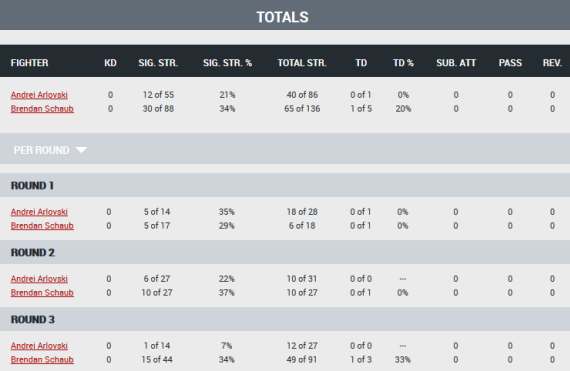Click the SUB. ATT column header
This screenshot has height=371, width=570.
pyautogui.click(x=456, y=63)
